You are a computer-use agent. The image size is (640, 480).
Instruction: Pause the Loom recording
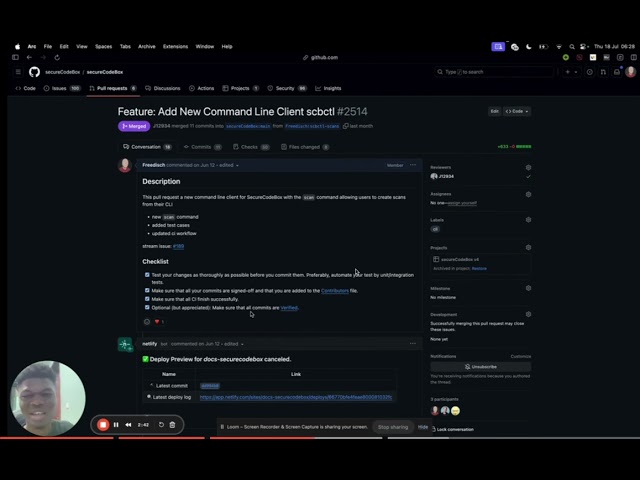116,425
